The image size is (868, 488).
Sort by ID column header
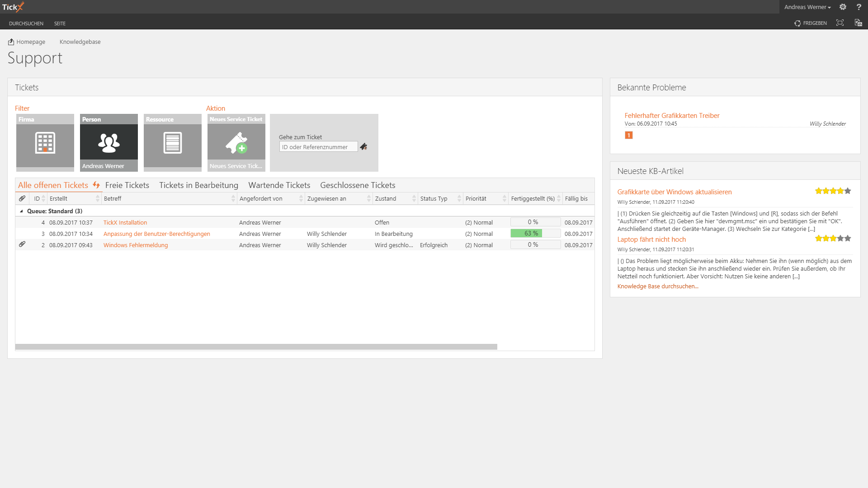(38, 198)
